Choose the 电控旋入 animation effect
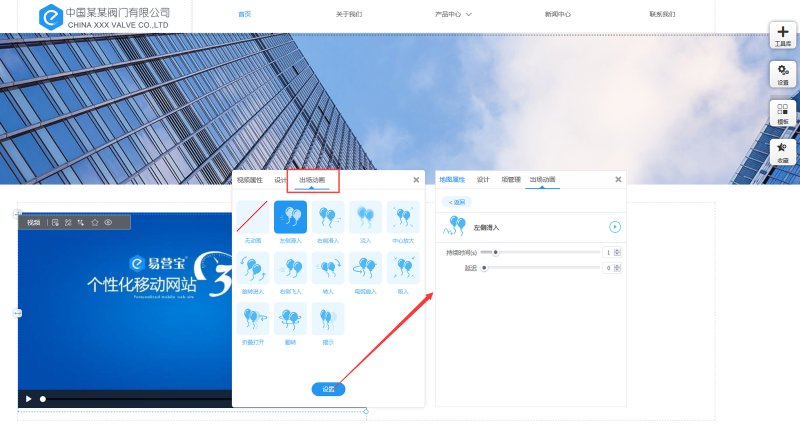This screenshot has height=430, width=800. click(x=366, y=268)
